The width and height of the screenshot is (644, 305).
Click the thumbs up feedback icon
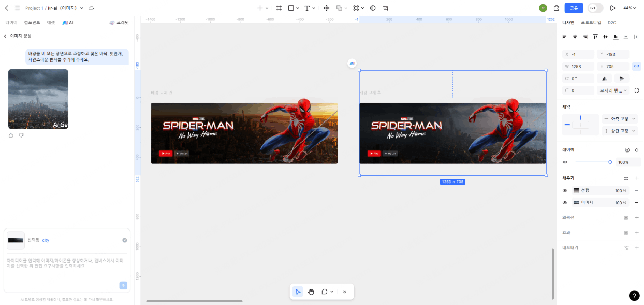point(11,135)
